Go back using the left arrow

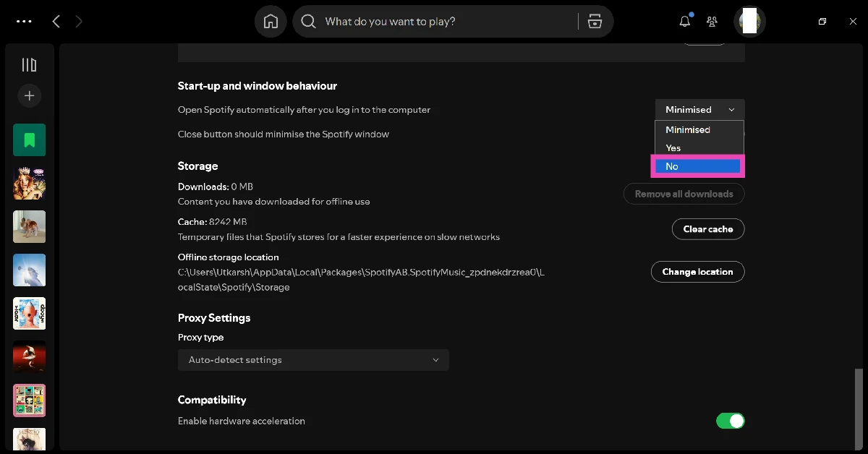56,22
